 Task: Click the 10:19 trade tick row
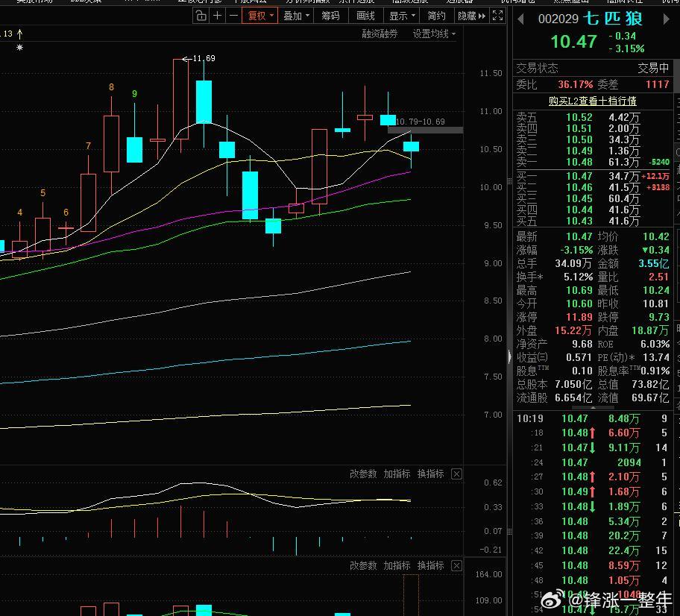click(x=593, y=418)
